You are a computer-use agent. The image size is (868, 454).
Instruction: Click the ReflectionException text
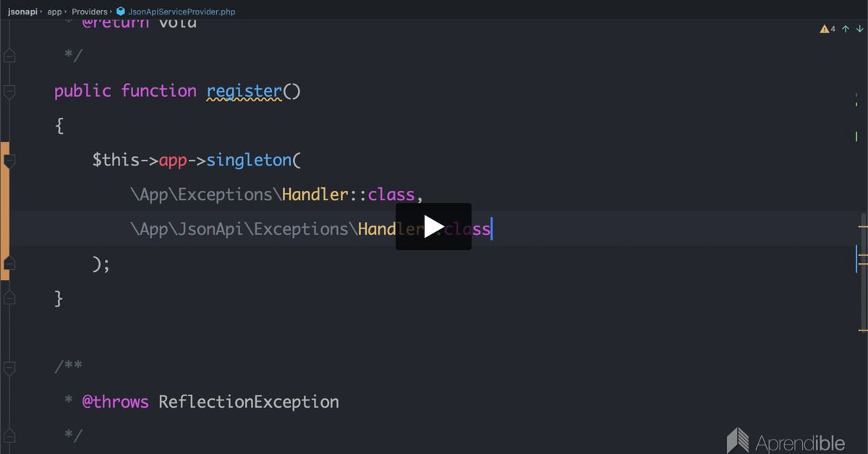point(249,401)
